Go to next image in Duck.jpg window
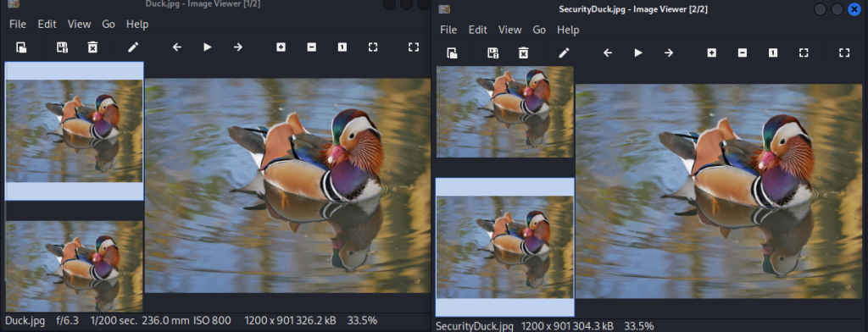The width and height of the screenshot is (868, 332). click(x=238, y=47)
